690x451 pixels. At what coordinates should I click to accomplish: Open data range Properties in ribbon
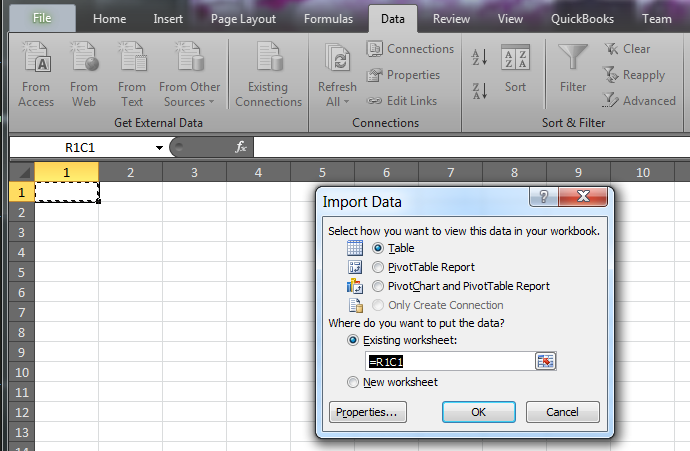tap(403, 75)
